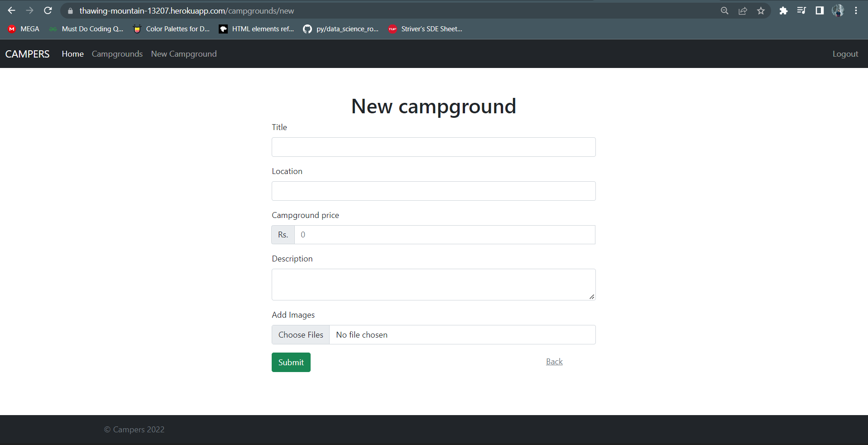
Task: Click the Back link below the form
Action: [x=554, y=361]
